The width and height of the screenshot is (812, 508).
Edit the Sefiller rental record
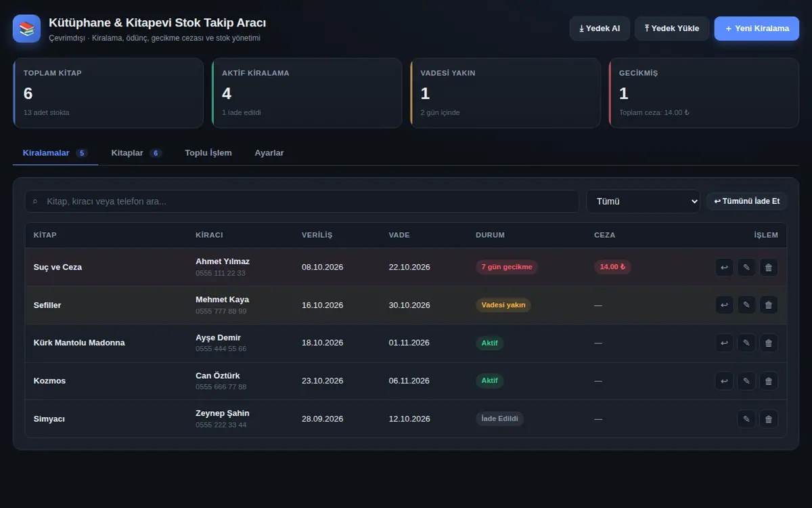746,305
